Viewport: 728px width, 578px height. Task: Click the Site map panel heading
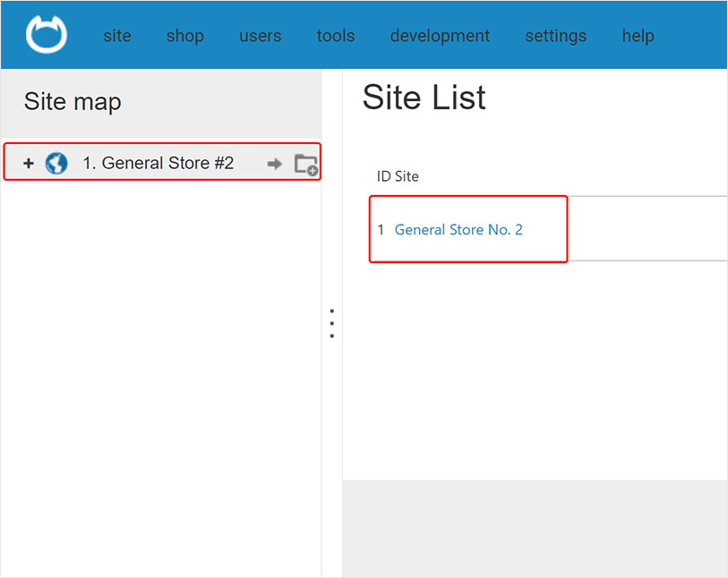pyautogui.click(x=73, y=102)
